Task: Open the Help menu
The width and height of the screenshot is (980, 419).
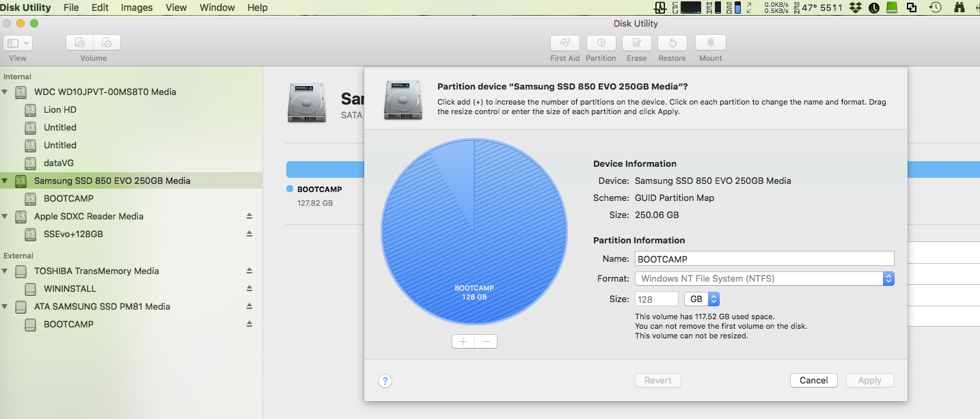Action: pyautogui.click(x=258, y=8)
